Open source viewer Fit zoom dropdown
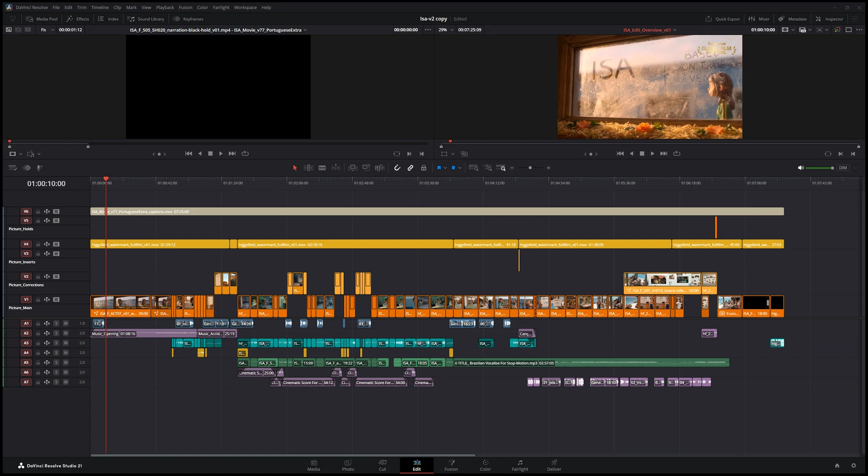Screen dimensions: 868x476 click(47, 30)
